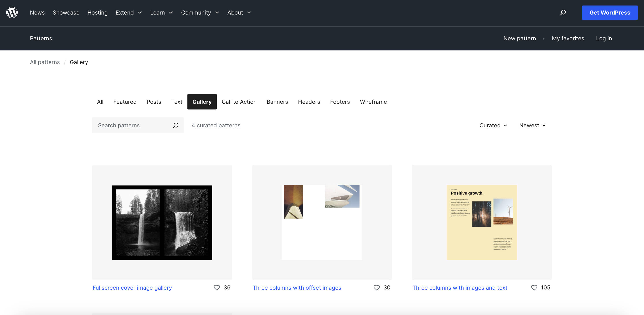Image resolution: width=644 pixels, height=315 pixels.
Task: Select the Headers category tab
Action: click(x=309, y=102)
